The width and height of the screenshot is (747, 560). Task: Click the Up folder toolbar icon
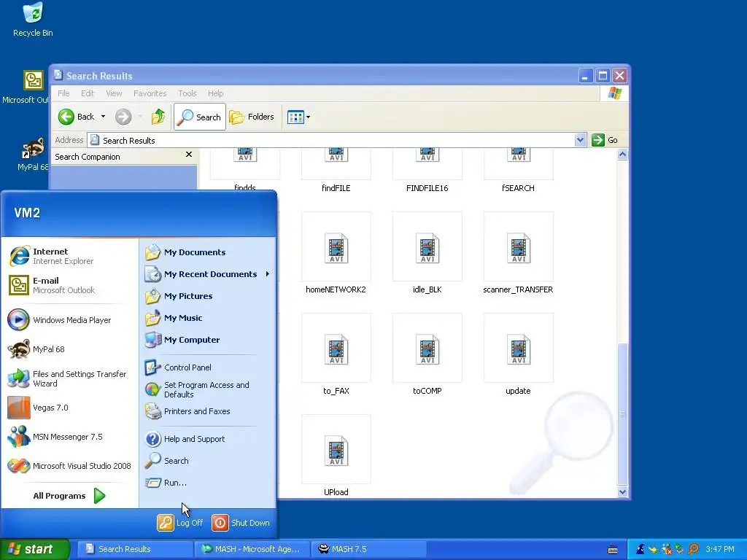158,117
